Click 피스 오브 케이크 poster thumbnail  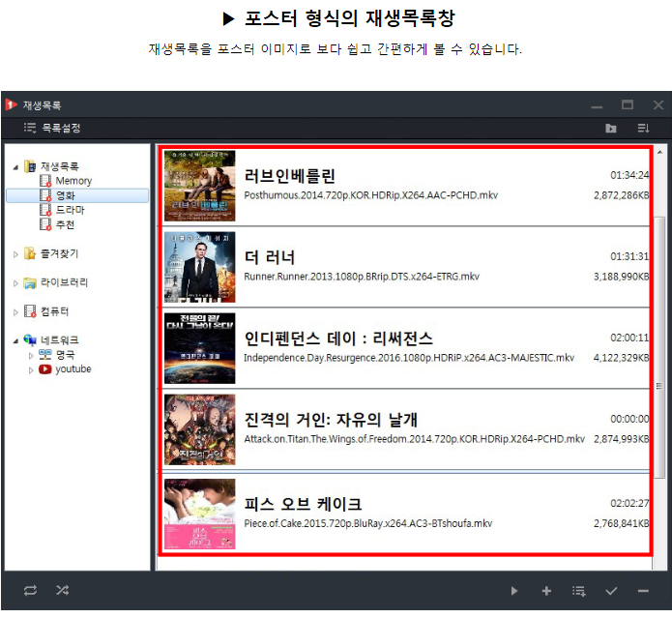pyautogui.click(x=200, y=515)
